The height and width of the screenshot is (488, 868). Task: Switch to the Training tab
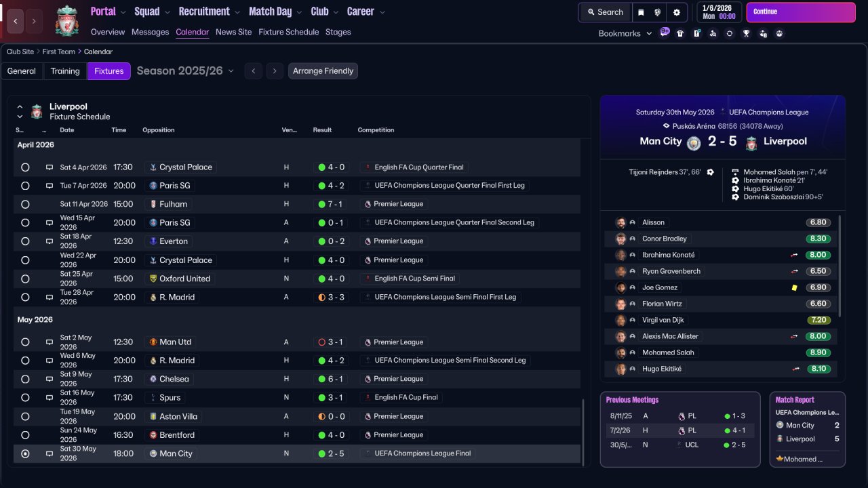(65, 71)
